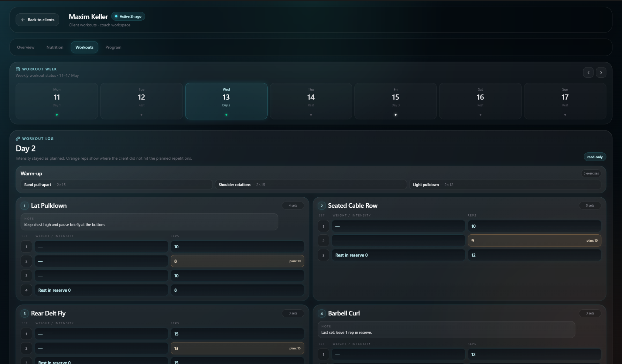Click Rear Delt Fly set 2 reps showing 13
This screenshot has height=364, width=622.
pyautogui.click(x=237, y=349)
